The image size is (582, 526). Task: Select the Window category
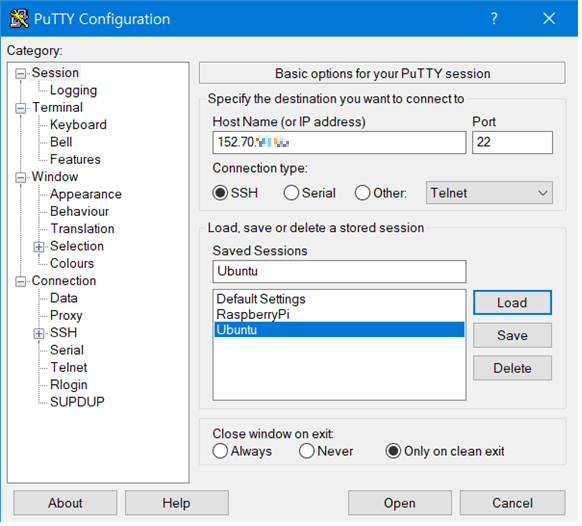(x=55, y=178)
